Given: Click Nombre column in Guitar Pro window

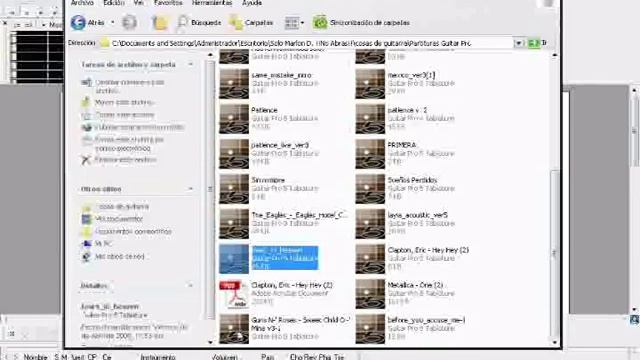Looking at the screenshot, I should (35, 357).
